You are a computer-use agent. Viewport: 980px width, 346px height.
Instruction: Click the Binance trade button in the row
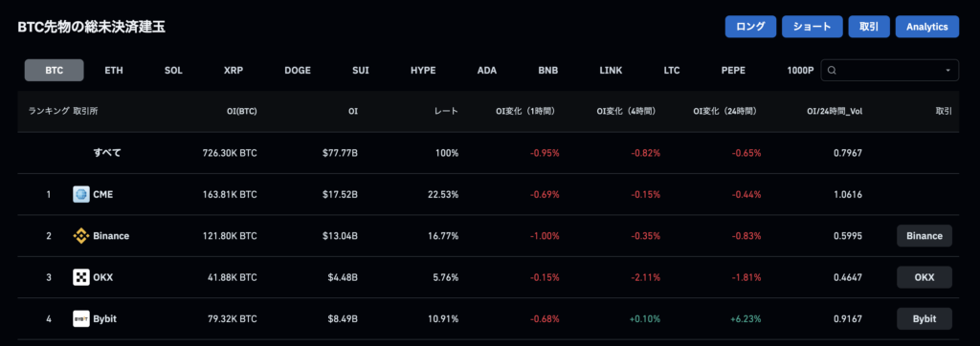tap(924, 236)
